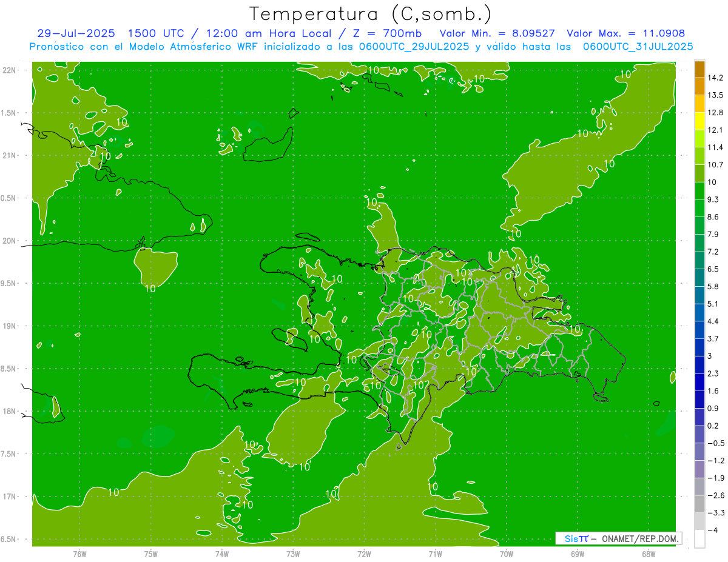Viewport: 728px width, 562px height.
Task: Select the 73W longitude axis label
Action: [293, 554]
